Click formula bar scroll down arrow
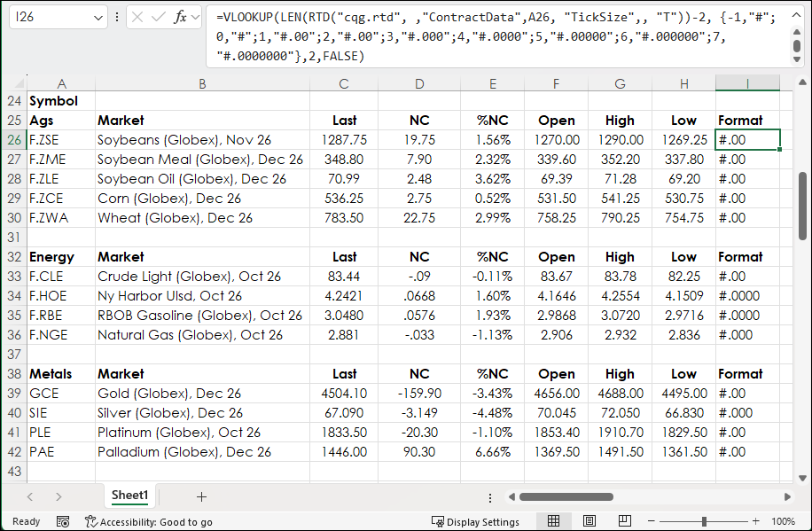This screenshot has height=531, width=812. point(797,59)
